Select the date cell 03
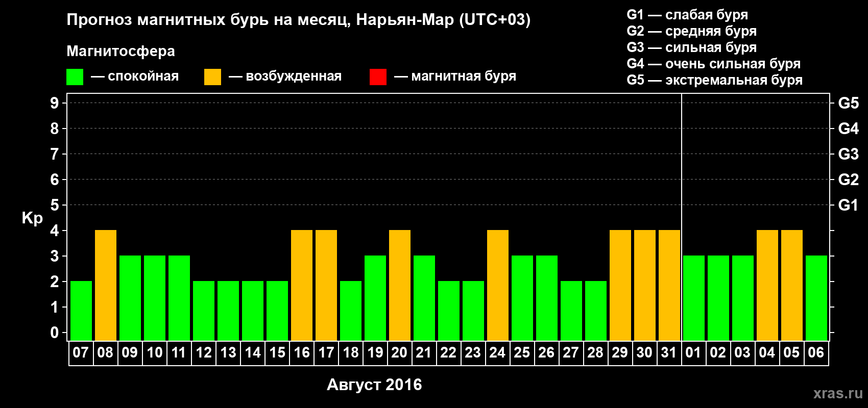This screenshot has width=868, height=408. tap(742, 353)
